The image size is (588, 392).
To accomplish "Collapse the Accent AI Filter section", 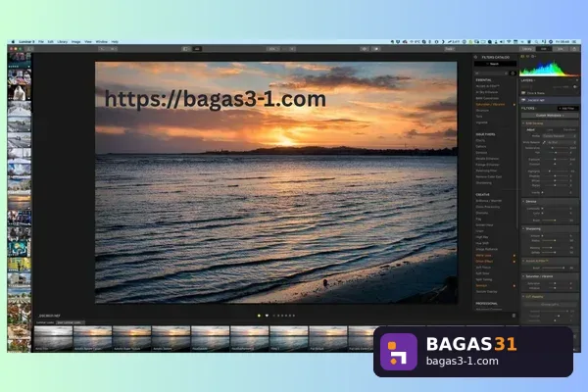I will (523, 261).
